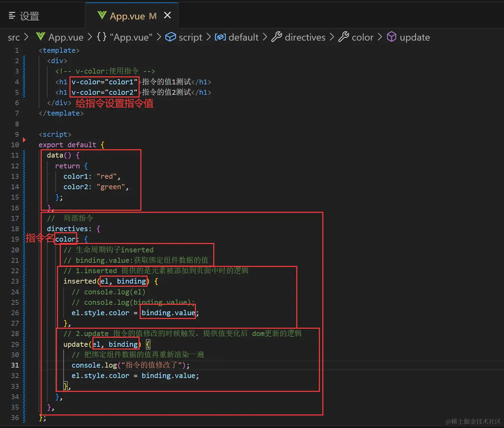The width and height of the screenshot is (504, 428).
Task: Click opening bracket after update(el, binding)
Action: pyautogui.click(x=148, y=344)
